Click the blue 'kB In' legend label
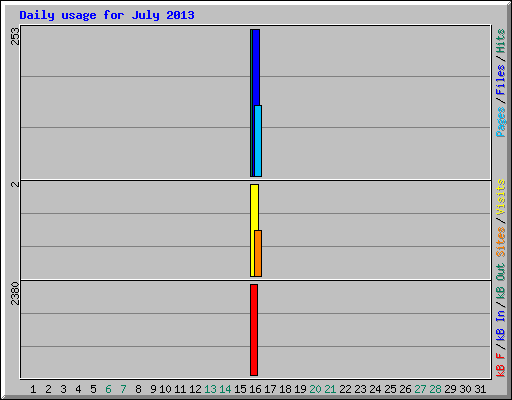 [x=501, y=325]
